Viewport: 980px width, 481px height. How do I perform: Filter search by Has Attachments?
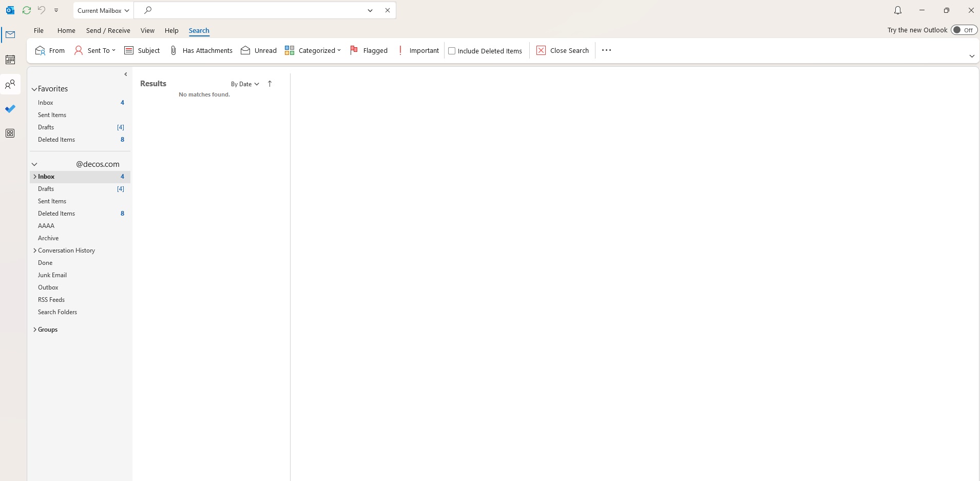[201, 50]
